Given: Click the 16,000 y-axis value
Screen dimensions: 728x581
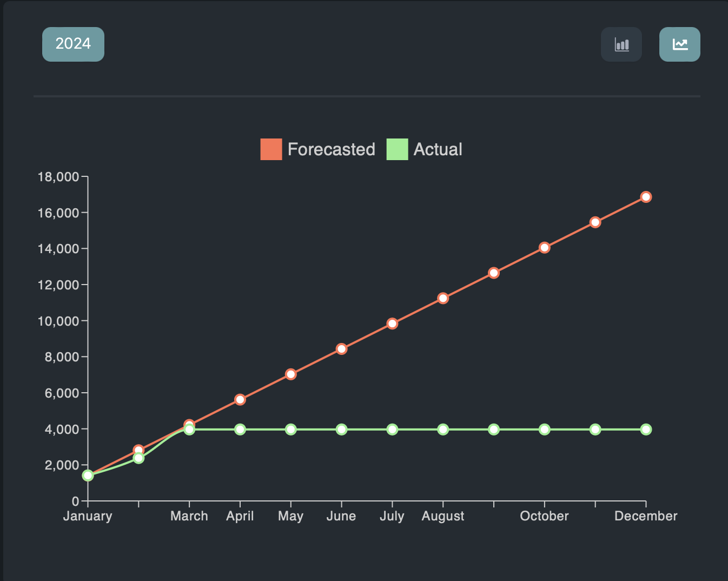Looking at the screenshot, I should [x=58, y=213].
